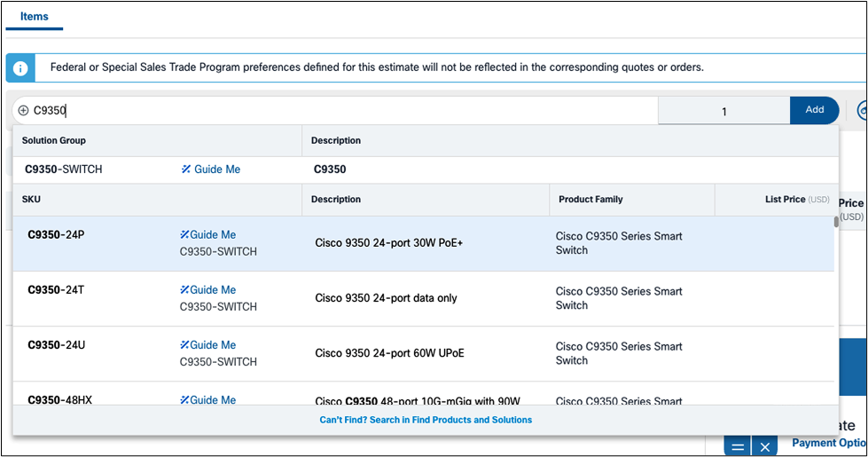Click the Add button
868x457 pixels.
[x=814, y=110]
